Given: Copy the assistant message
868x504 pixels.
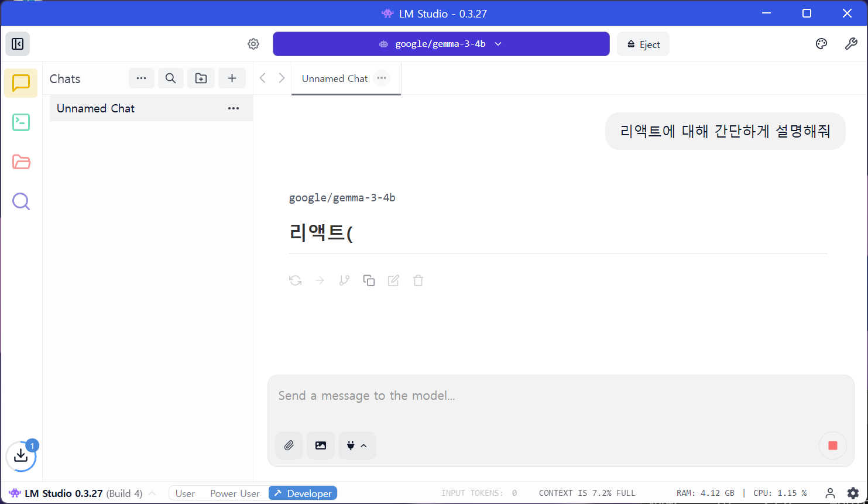Looking at the screenshot, I should click(369, 280).
